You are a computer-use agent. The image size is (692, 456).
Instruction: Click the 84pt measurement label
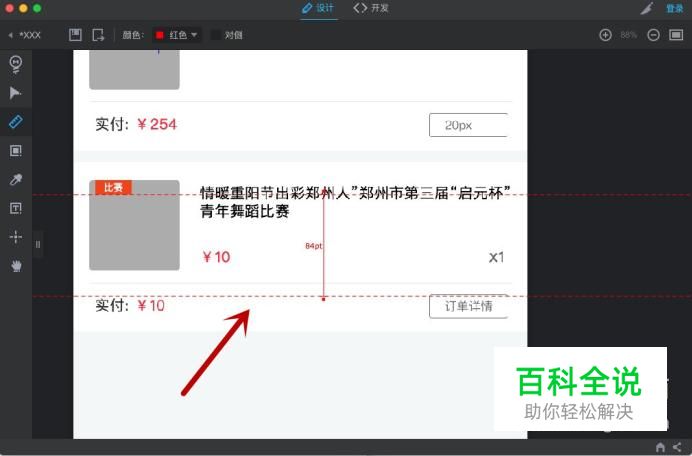(313, 246)
